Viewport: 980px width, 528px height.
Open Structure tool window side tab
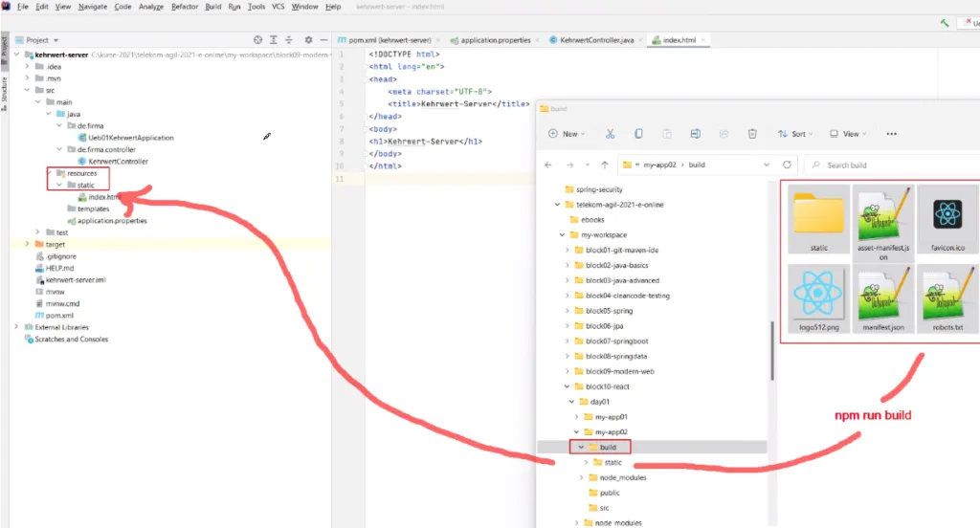tap(4, 94)
